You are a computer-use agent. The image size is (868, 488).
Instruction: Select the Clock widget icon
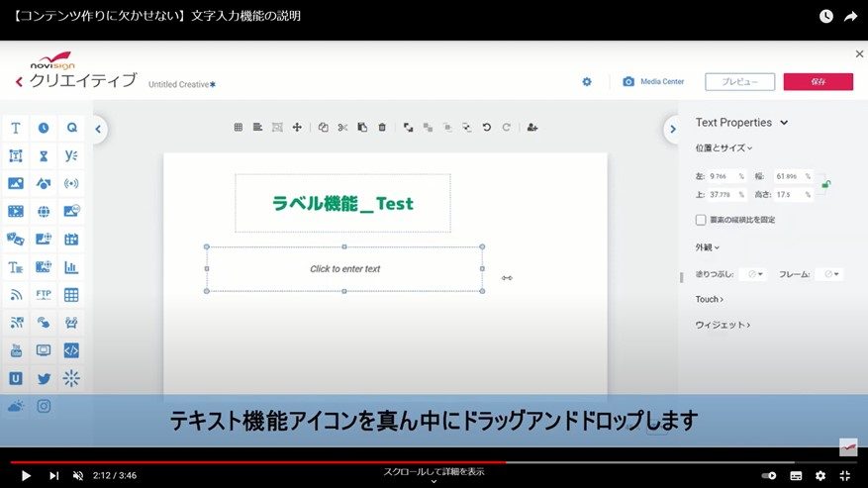coord(44,128)
